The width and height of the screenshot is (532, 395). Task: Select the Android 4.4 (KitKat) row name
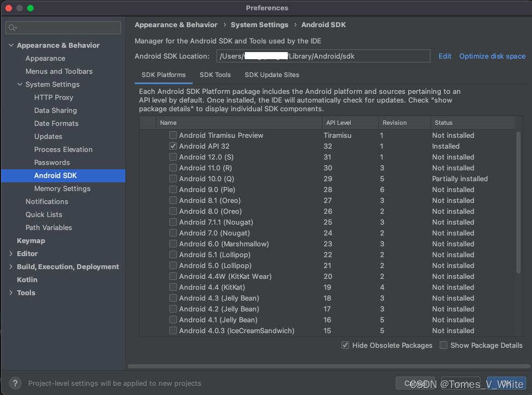212,287
